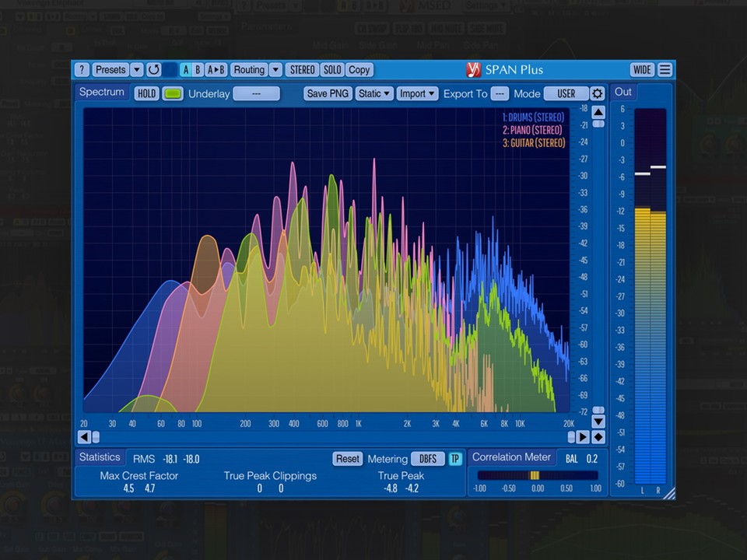Click the lower thumb of vertical range slider

[598, 410]
